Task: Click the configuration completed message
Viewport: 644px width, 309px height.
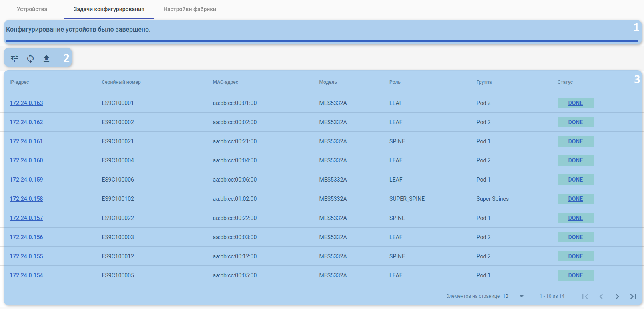Action: [78, 30]
